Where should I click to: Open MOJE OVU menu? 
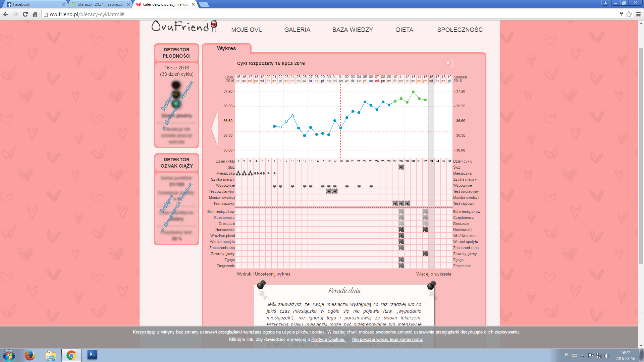coord(247,30)
